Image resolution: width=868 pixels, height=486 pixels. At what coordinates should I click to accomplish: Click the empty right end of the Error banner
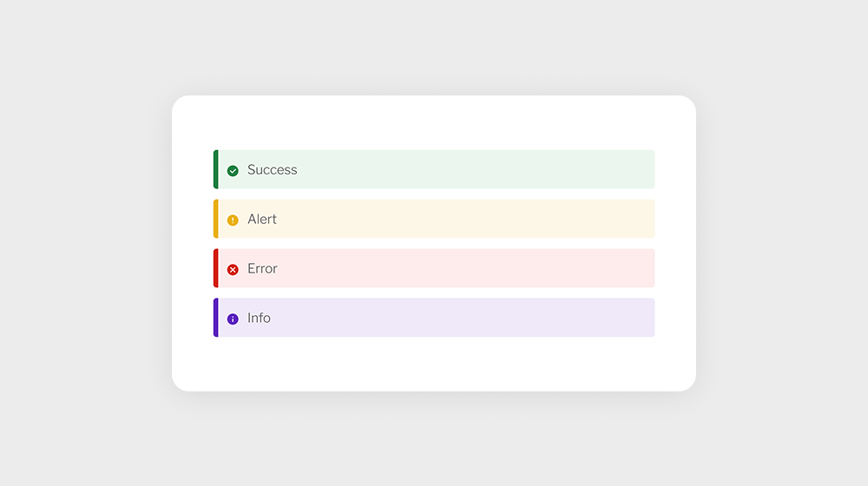pyautogui.click(x=608, y=268)
